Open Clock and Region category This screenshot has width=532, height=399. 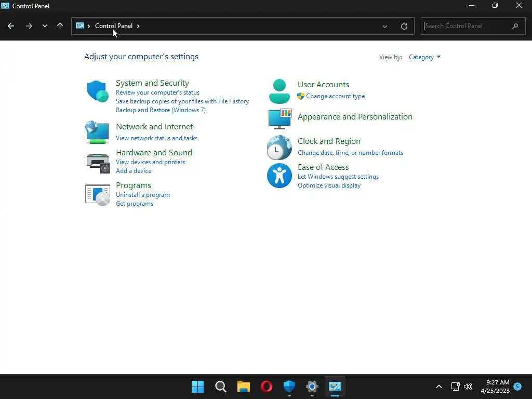pos(329,141)
